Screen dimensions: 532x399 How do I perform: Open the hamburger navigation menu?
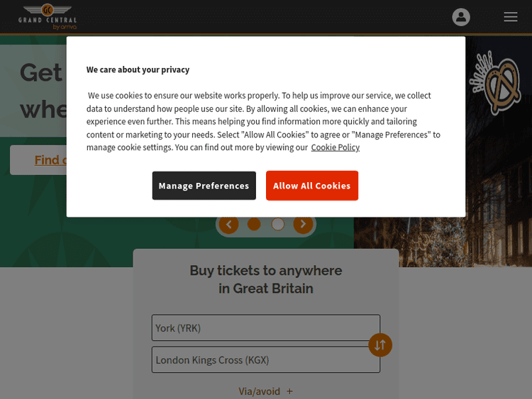(x=511, y=17)
